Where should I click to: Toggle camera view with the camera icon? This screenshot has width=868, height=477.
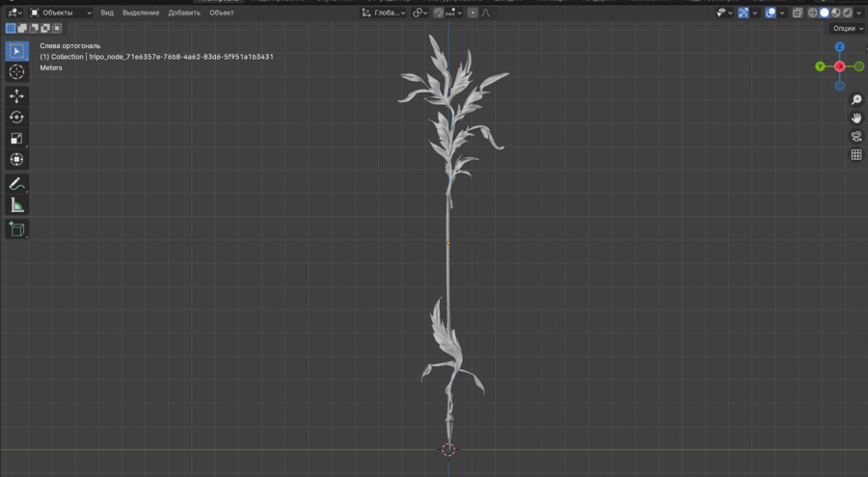coord(855,137)
